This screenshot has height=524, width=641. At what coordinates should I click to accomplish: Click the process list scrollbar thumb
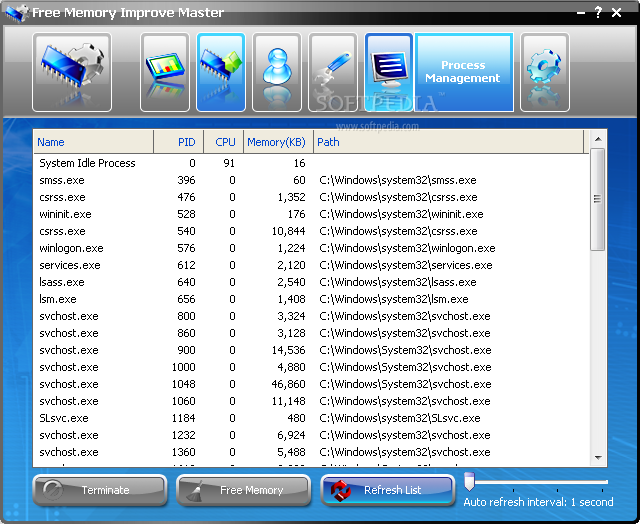coord(598,199)
